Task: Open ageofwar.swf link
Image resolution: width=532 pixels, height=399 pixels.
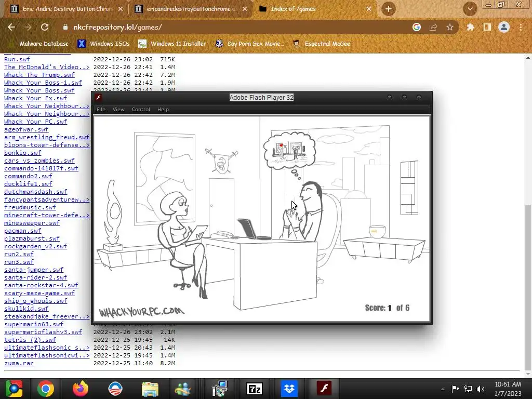Action: 26,129
